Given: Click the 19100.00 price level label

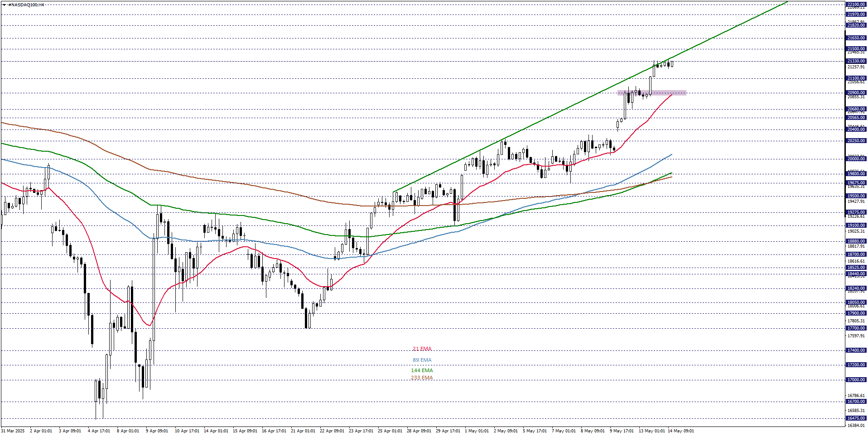Looking at the screenshot, I should [856, 225].
